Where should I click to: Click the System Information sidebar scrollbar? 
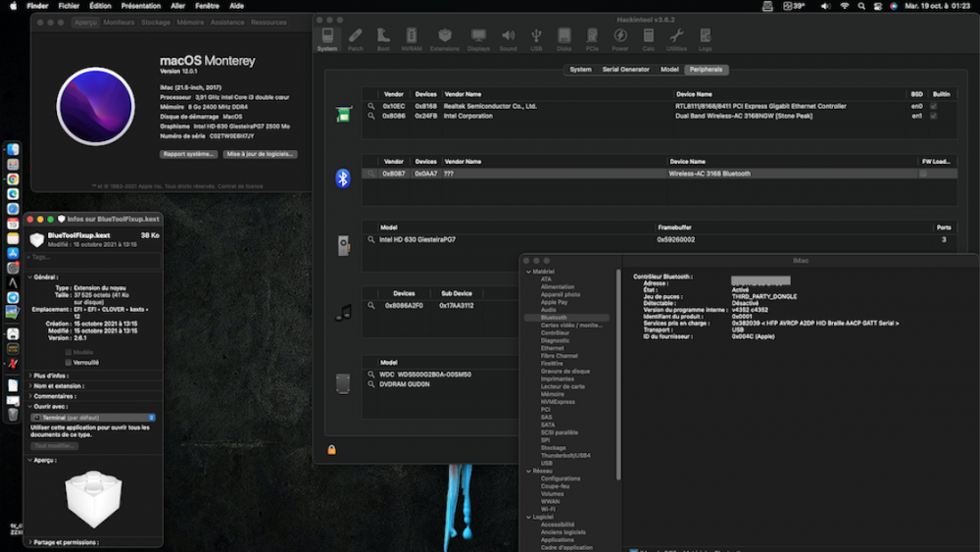click(x=618, y=376)
